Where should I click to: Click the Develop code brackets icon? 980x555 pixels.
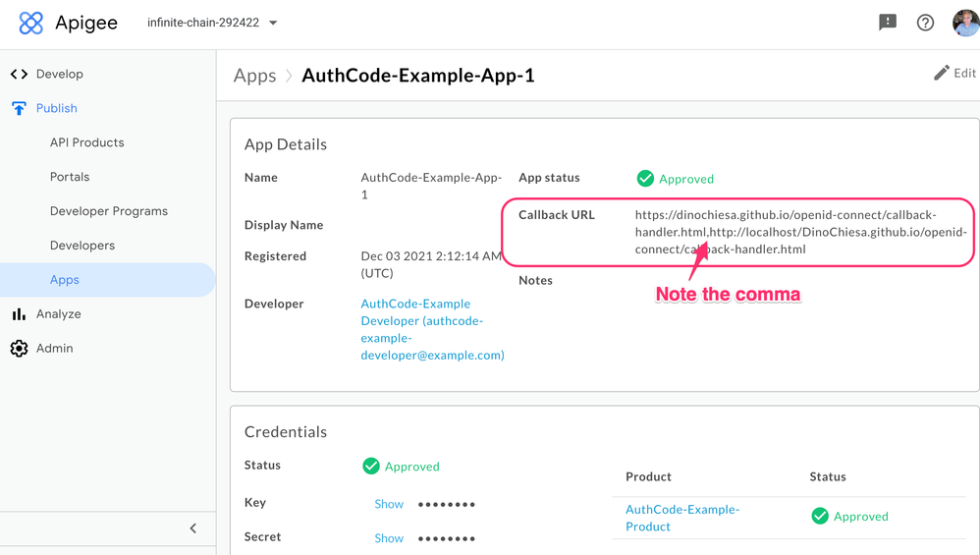point(19,74)
